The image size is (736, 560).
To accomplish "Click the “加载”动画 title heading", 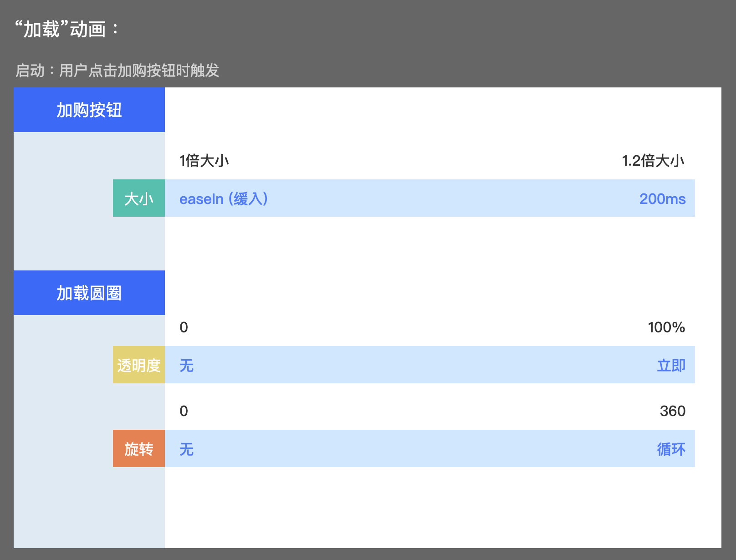I will [66, 30].
